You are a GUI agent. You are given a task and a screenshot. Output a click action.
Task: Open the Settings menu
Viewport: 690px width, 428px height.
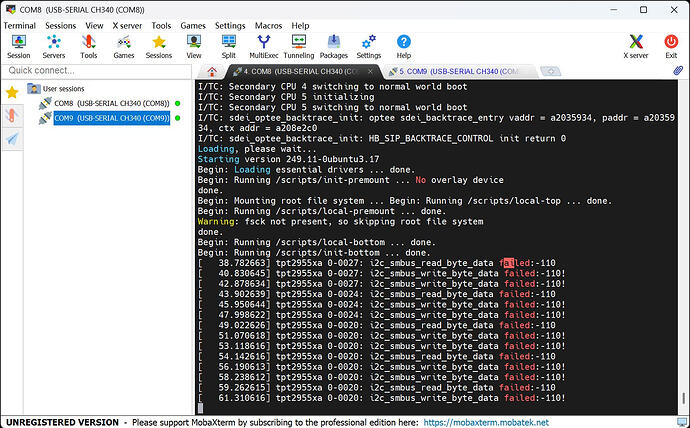point(230,26)
